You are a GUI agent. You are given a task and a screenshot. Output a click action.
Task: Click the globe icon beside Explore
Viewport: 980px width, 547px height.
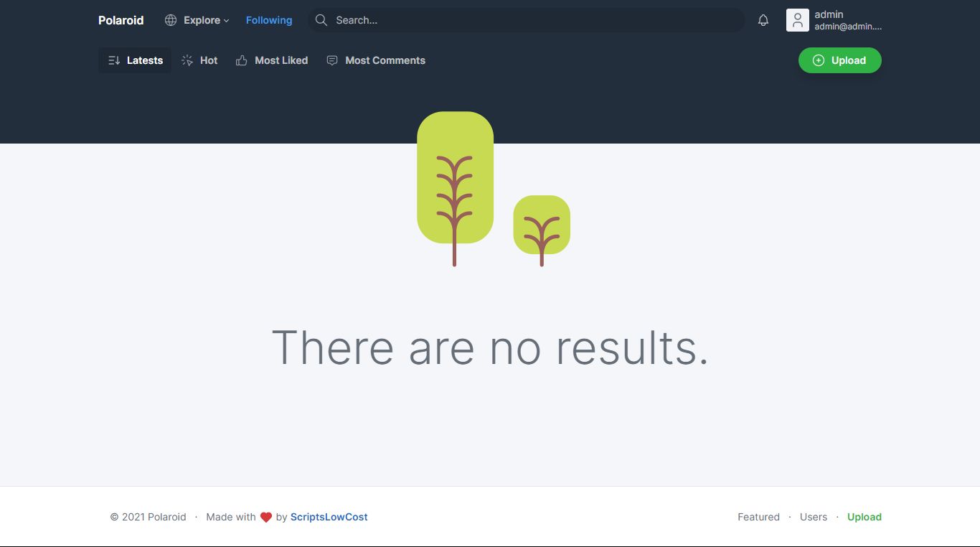point(171,20)
